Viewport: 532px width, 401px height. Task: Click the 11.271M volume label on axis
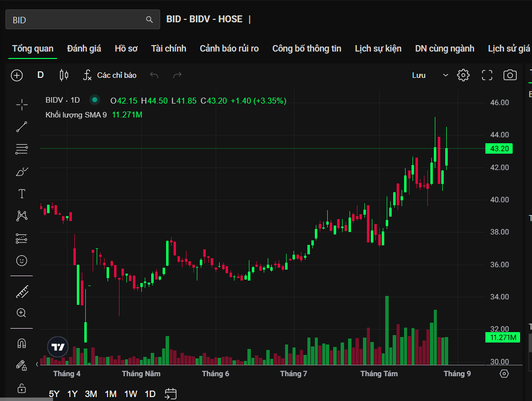(x=502, y=338)
